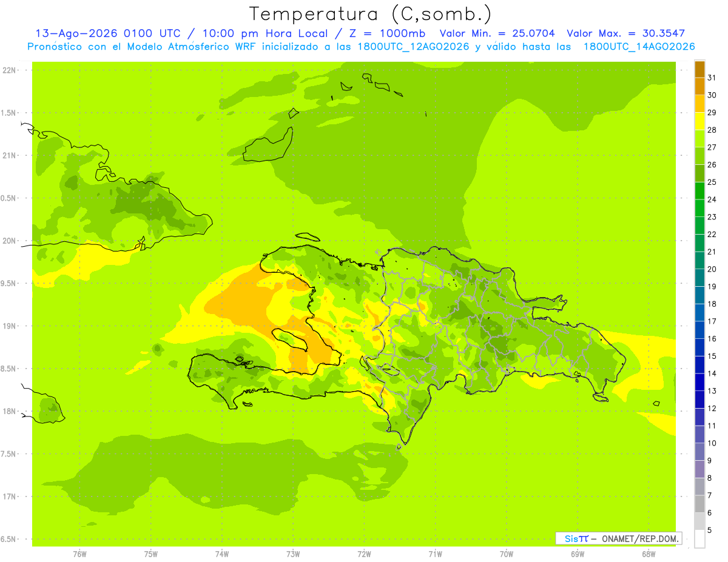Pick the green legend color between 25 and 26
Viewport: 728px width, 562px height.
tap(699, 173)
